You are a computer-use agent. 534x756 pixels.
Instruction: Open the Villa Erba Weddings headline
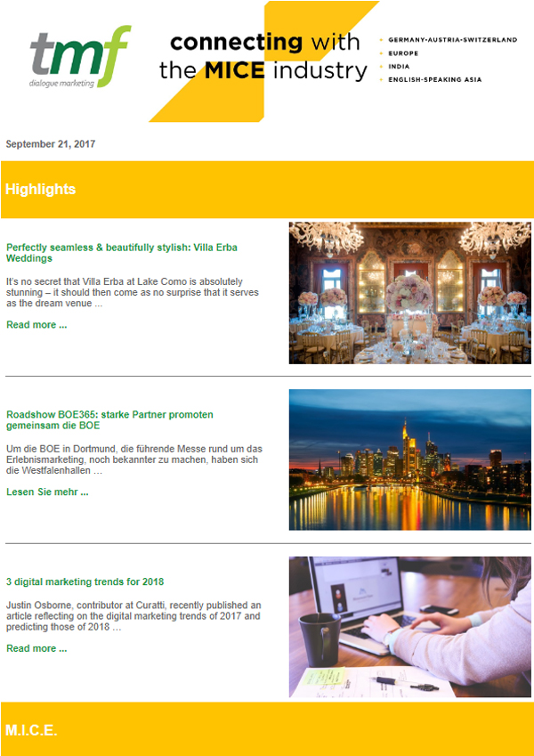121,253
